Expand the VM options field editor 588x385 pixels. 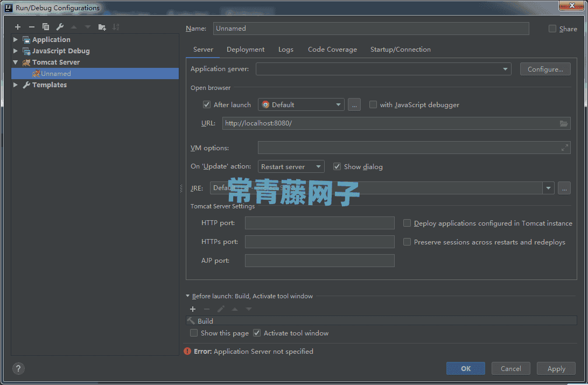[x=564, y=148]
